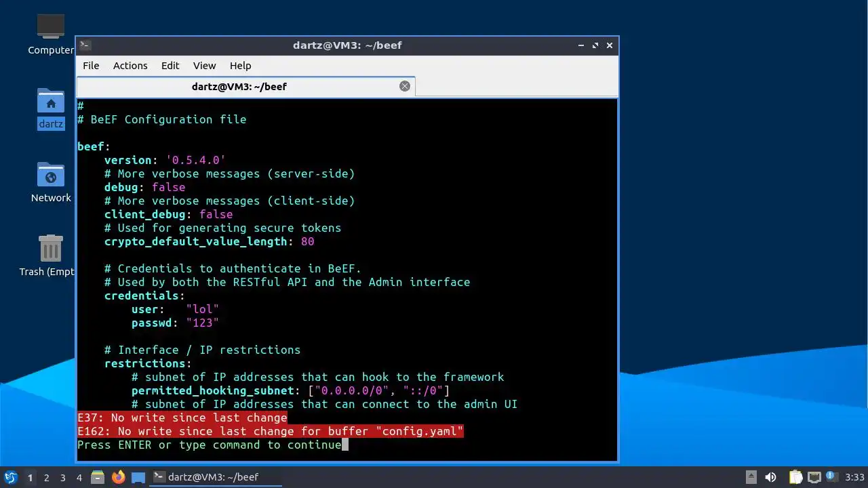The width and height of the screenshot is (868, 488).
Task: Click the 3:33 clock in the panel
Action: pos(854,477)
